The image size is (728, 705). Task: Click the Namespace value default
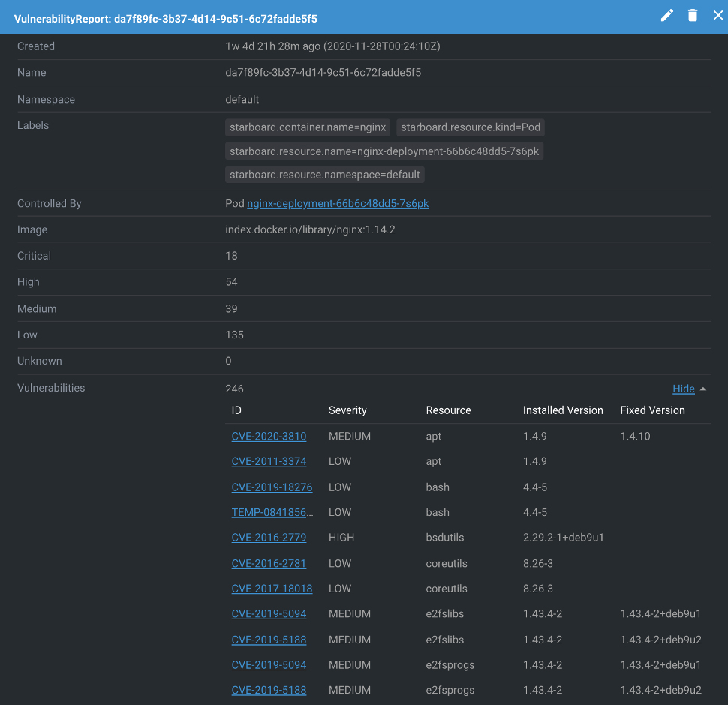point(242,99)
